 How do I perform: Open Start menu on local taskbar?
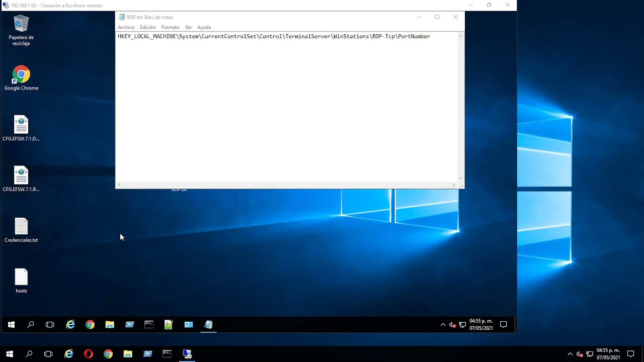[x=9, y=354]
